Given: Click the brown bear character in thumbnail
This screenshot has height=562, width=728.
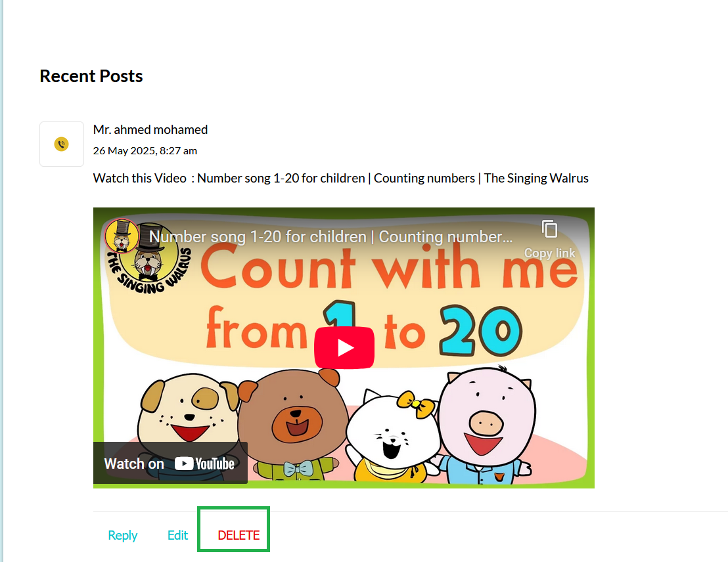Looking at the screenshot, I should point(294,425).
